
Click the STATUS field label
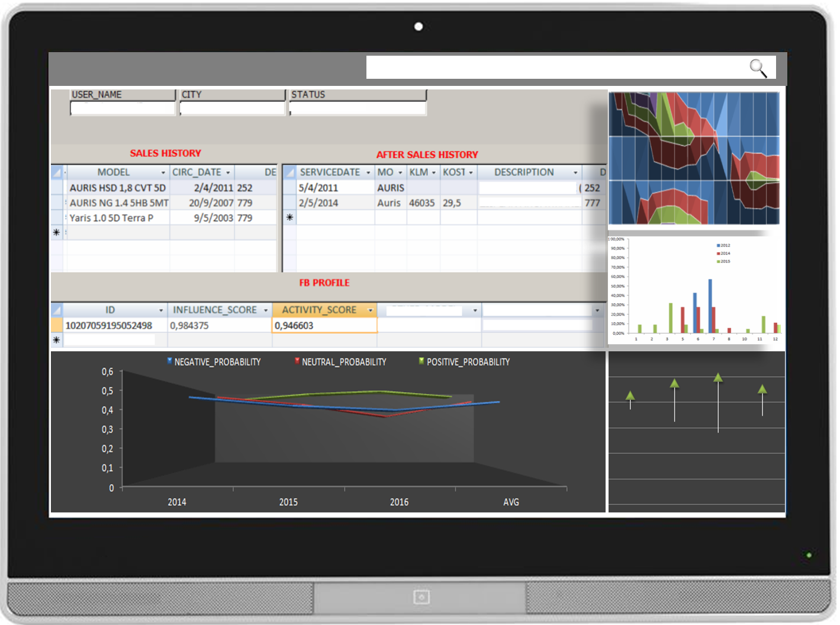click(x=308, y=95)
